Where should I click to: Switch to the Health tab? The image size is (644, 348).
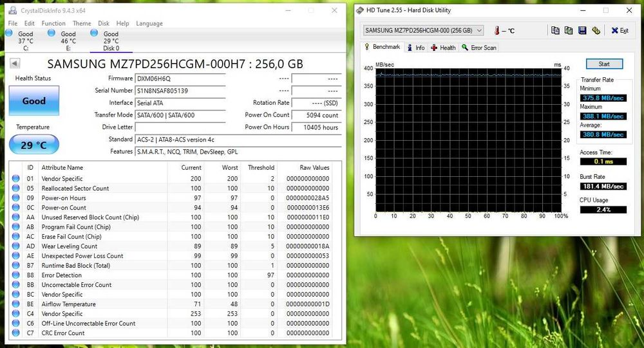pyautogui.click(x=443, y=48)
